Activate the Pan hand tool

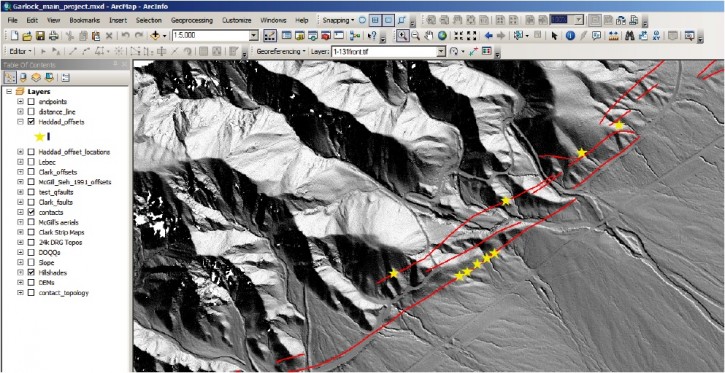tap(429, 36)
